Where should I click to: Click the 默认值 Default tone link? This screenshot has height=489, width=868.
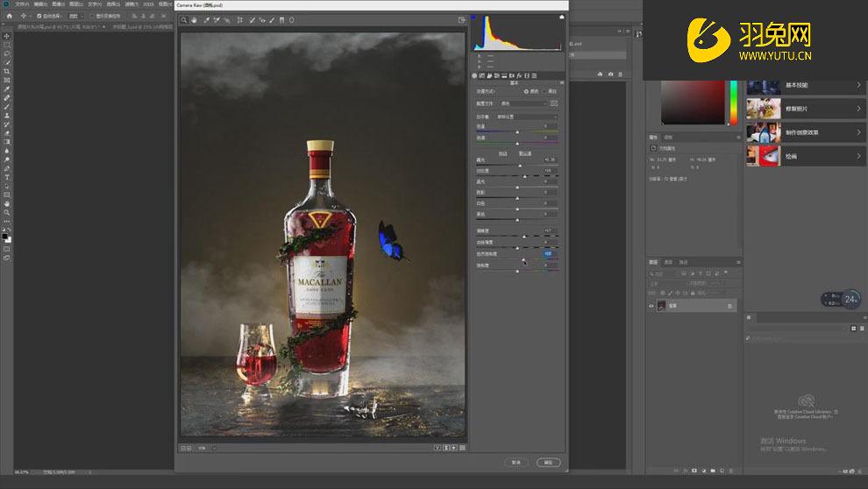pos(525,153)
